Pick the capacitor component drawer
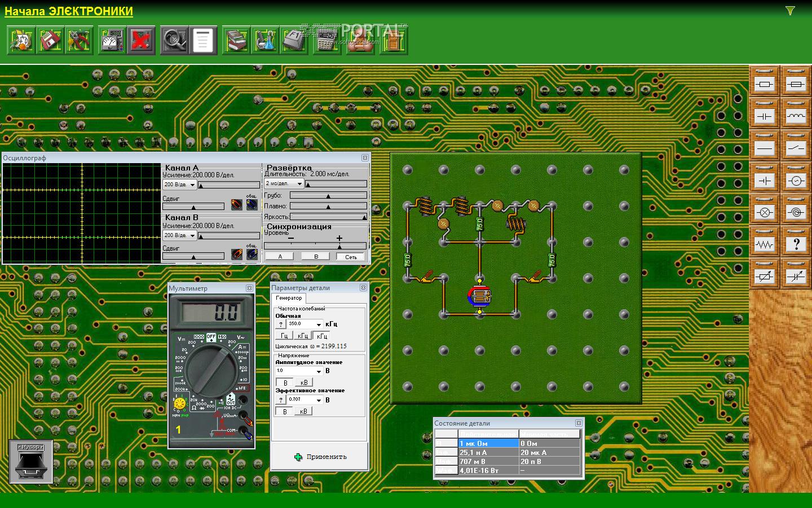The width and height of the screenshot is (812, 508). [x=765, y=114]
